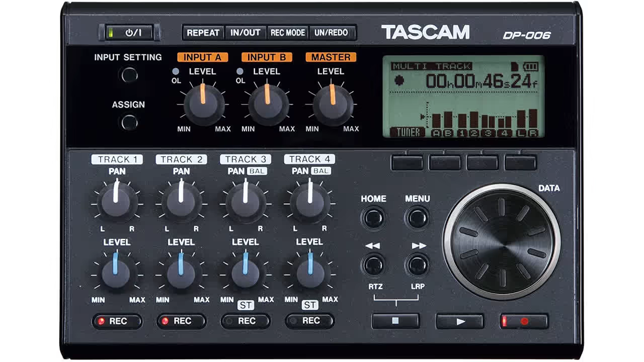Screen dimensions: 644x362
Task: Click the INPUT A level knob
Action: pyautogui.click(x=204, y=104)
